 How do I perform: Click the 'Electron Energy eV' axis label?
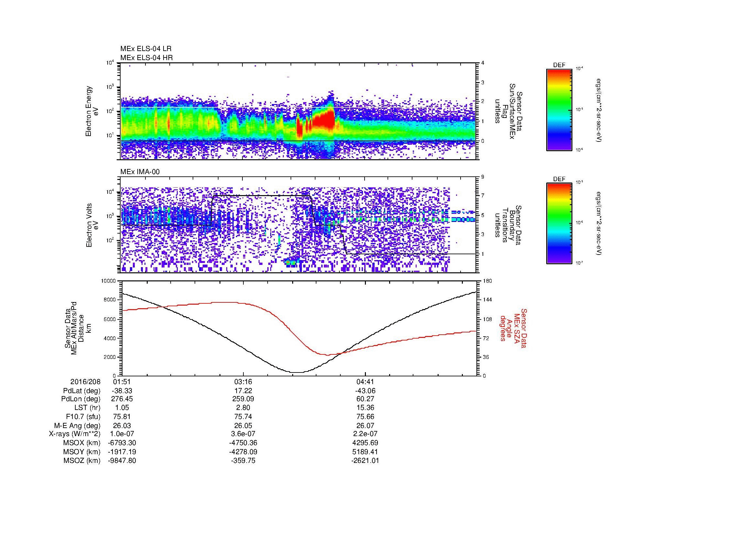click(x=92, y=111)
